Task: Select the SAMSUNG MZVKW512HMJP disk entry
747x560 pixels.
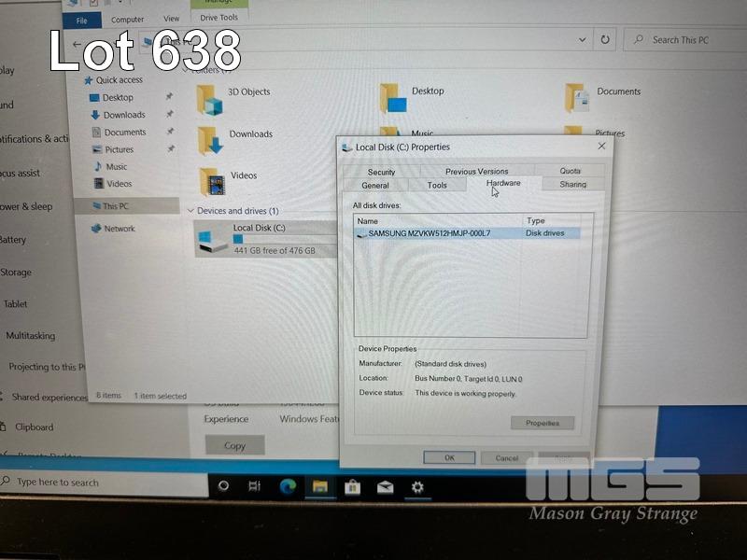Action: pos(429,233)
